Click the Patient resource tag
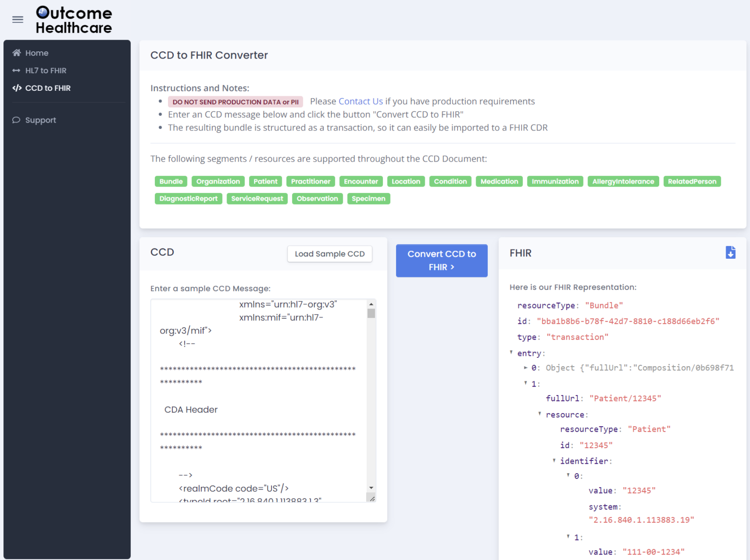Image resolution: width=750 pixels, height=560 pixels. point(265,181)
